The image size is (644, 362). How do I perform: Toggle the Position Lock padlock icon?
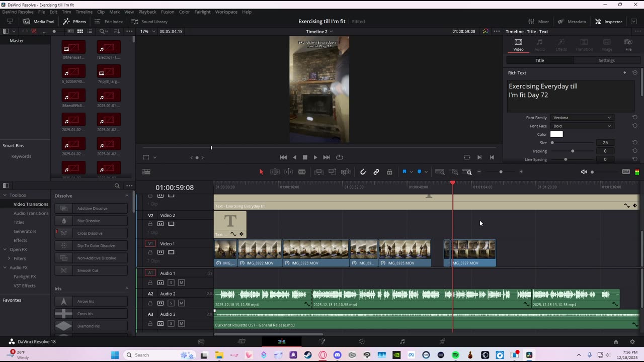tap(389, 172)
